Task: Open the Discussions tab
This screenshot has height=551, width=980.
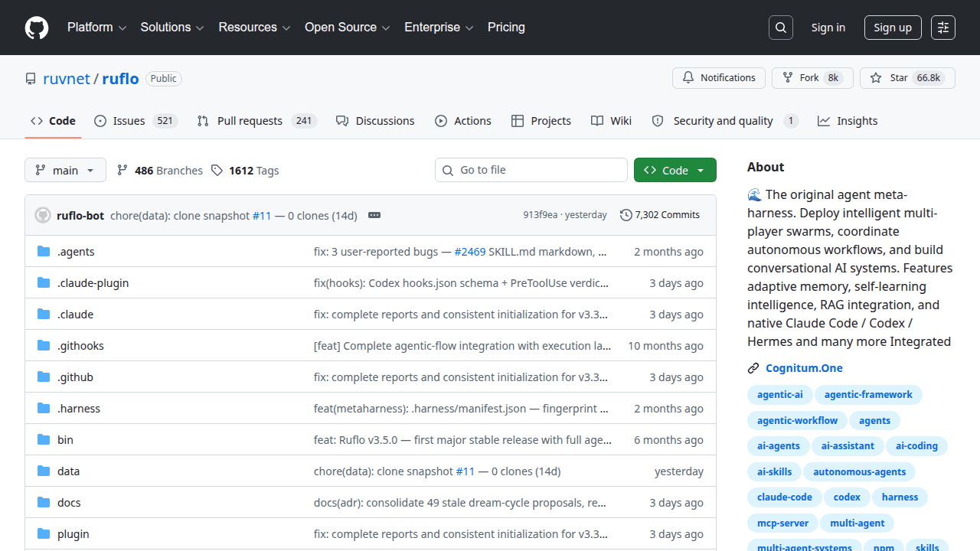Action: point(375,121)
